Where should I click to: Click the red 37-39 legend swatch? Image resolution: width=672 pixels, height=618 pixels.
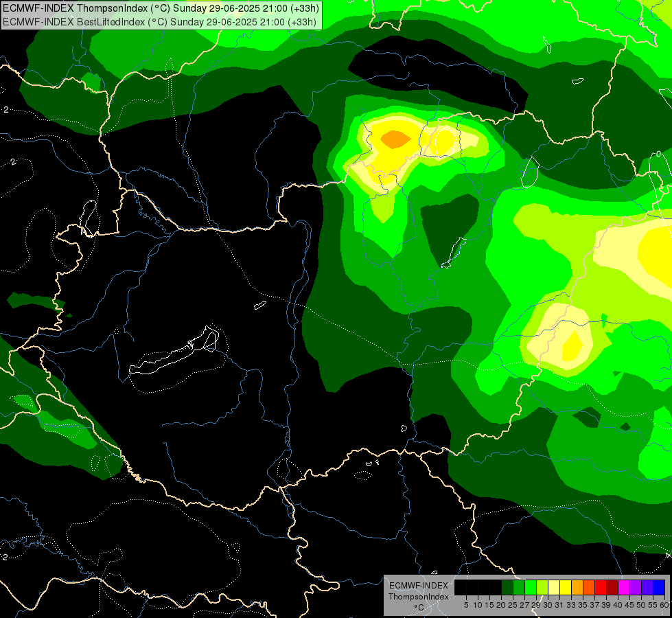(x=601, y=587)
